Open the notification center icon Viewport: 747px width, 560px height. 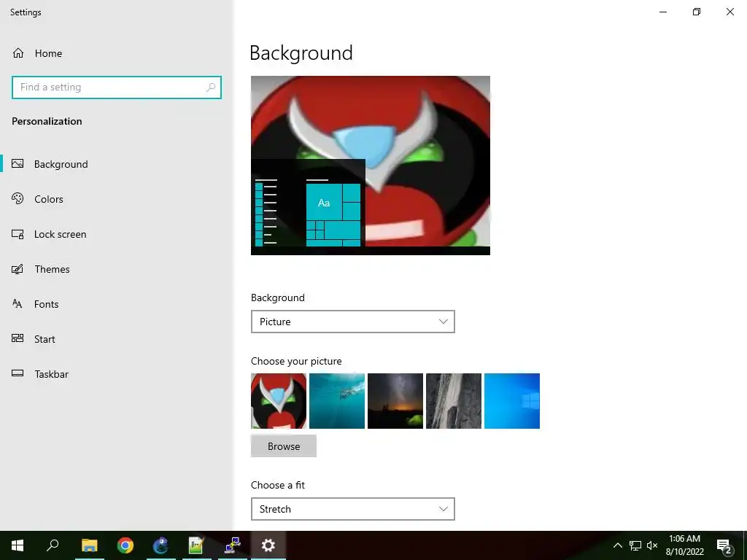click(x=724, y=545)
